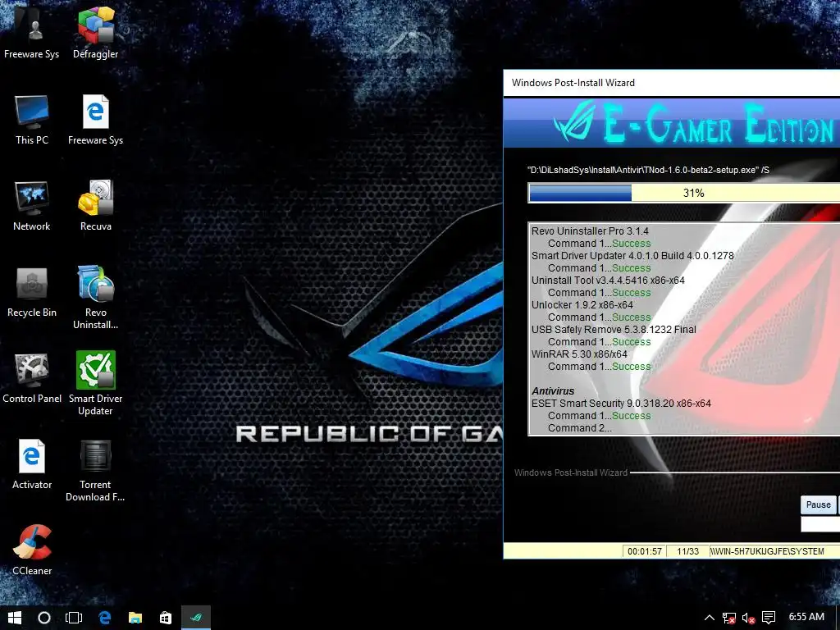Image resolution: width=840 pixels, height=630 pixels.
Task: Select the Recycle Bin icon
Action: coord(32,293)
